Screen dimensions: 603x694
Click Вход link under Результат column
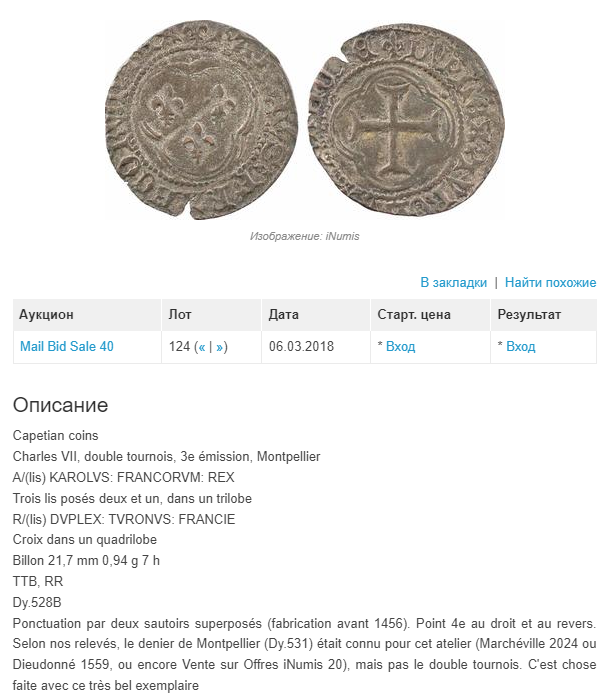pos(521,346)
